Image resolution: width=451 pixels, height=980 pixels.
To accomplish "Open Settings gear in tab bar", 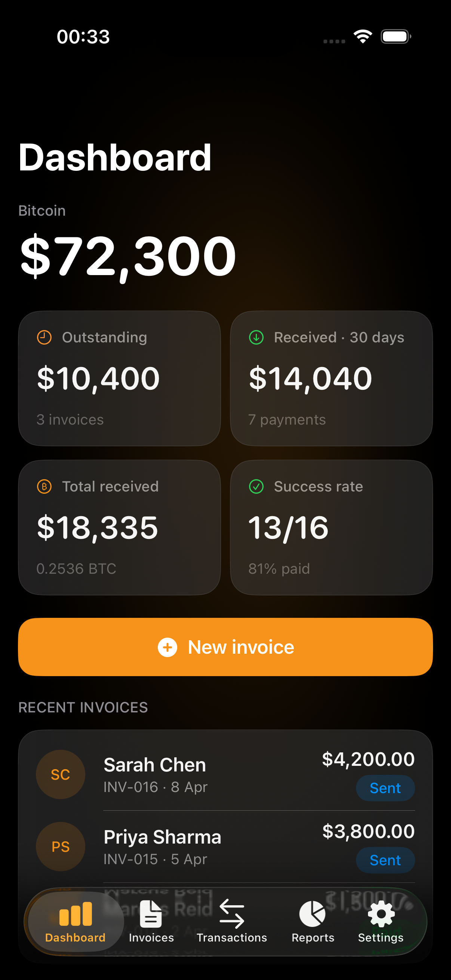I will click(x=381, y=921).
